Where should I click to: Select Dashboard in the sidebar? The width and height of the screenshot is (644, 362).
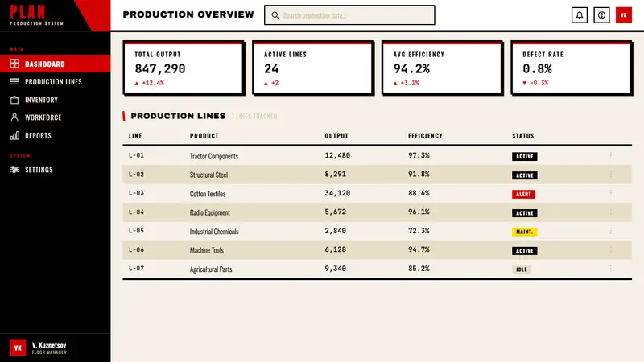pos(55,64)
